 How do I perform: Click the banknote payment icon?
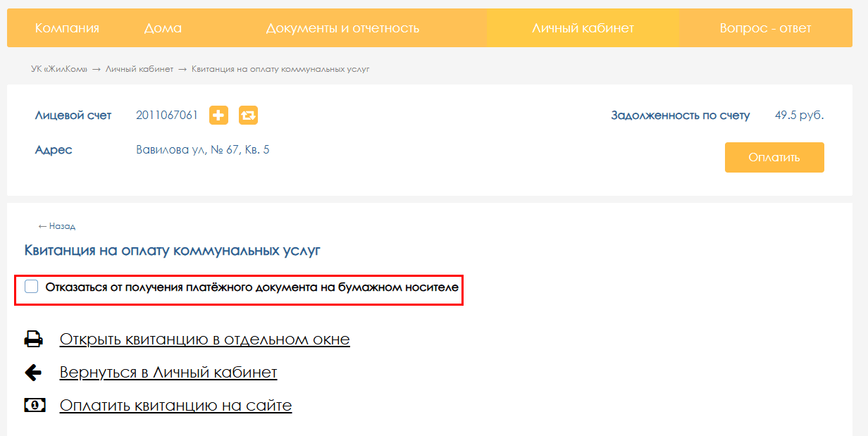[35, 406]
